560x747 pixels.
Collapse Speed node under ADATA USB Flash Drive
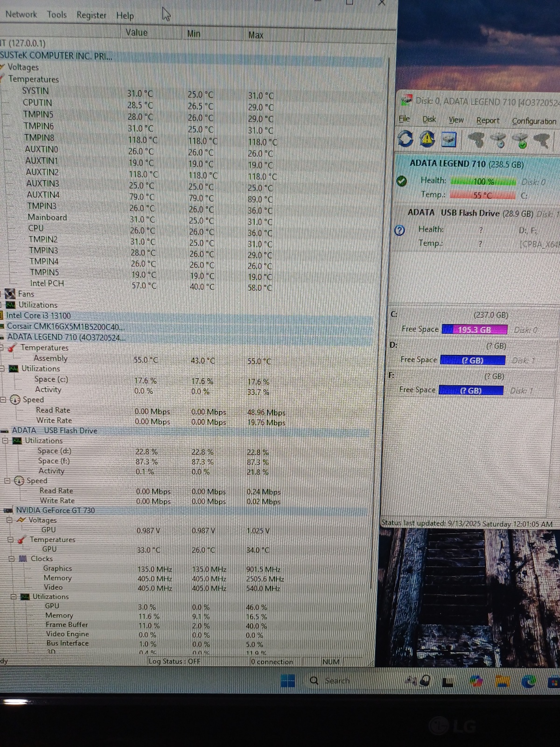click(x=7, y=480)
